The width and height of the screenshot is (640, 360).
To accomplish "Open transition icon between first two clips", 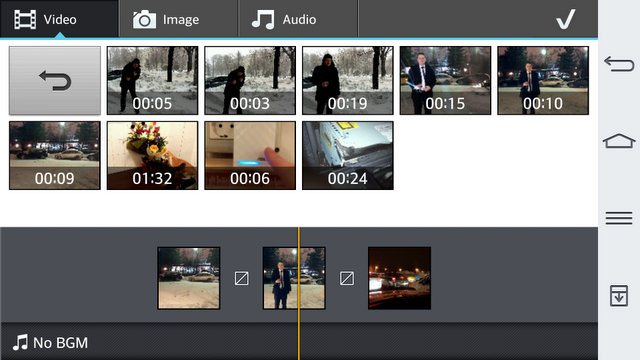I will pos(241,278).
